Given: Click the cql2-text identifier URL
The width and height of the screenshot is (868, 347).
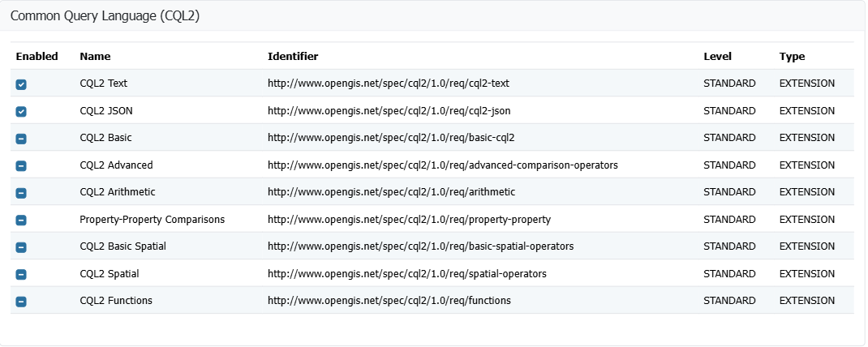Looking at the screenshot, I should [388, 84].
